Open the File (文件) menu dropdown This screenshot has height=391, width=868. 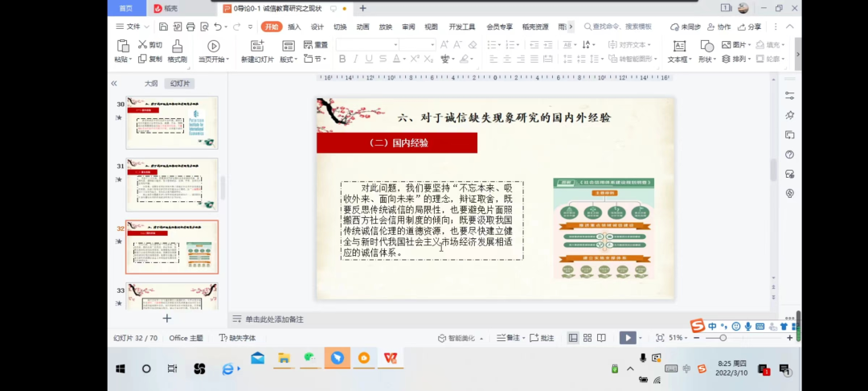(x=133, y=27)
